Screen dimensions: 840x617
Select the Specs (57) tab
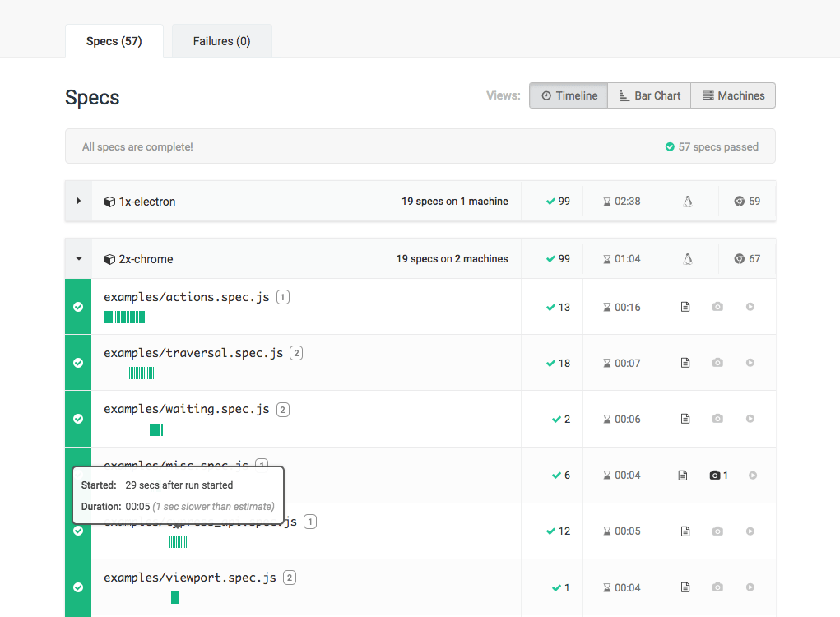click(114, 40)
